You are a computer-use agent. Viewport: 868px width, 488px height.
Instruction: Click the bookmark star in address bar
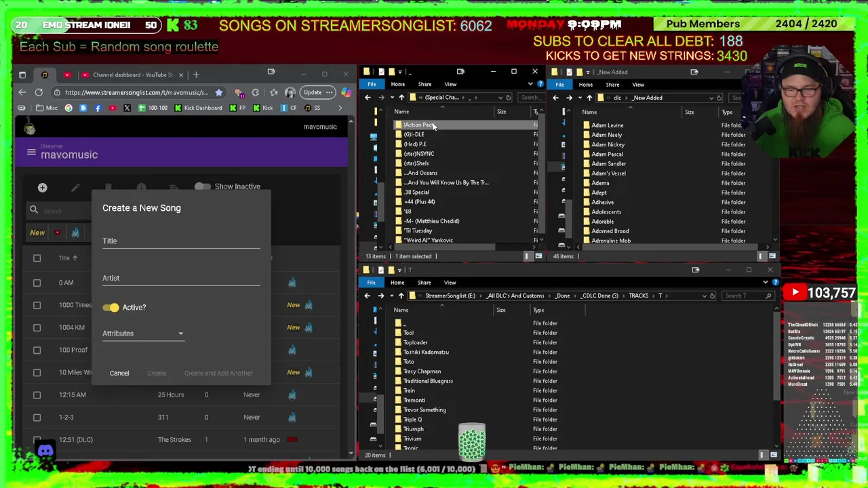(x=218, y=92)
